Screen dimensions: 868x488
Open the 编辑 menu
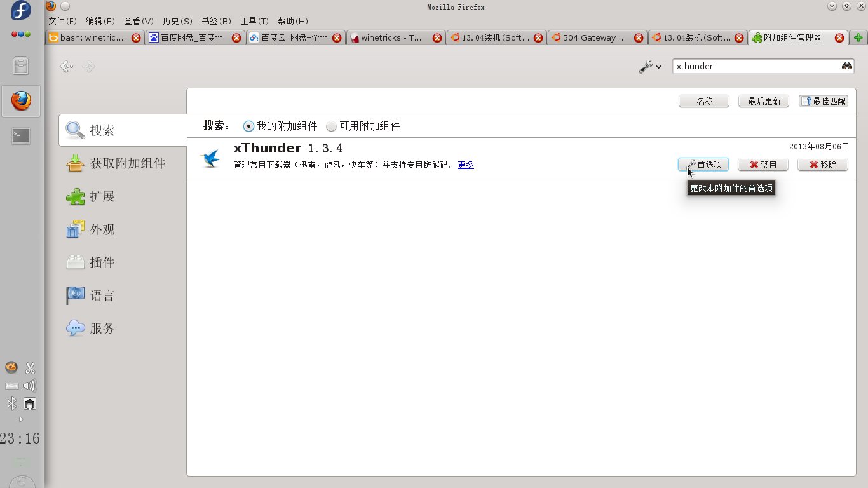click(100, 21)
